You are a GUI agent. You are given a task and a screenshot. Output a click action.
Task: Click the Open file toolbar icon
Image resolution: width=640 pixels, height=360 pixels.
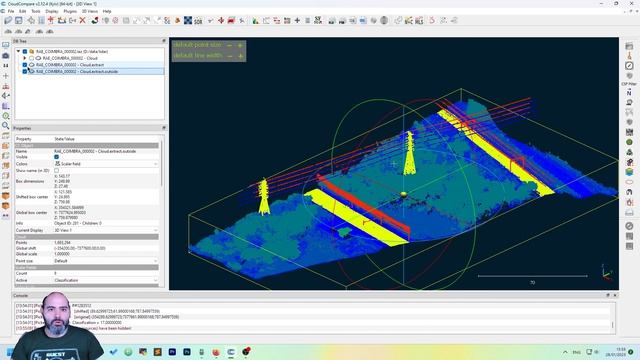(8, 20)
